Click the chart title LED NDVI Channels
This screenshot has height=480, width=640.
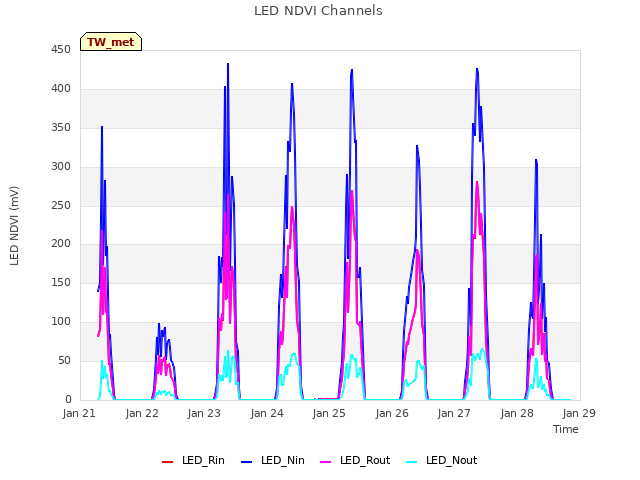[318, 11]
